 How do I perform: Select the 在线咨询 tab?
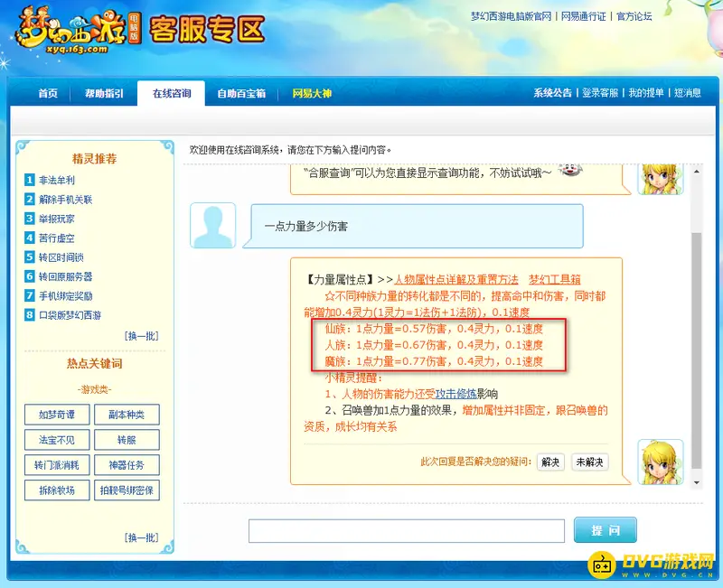172,94
